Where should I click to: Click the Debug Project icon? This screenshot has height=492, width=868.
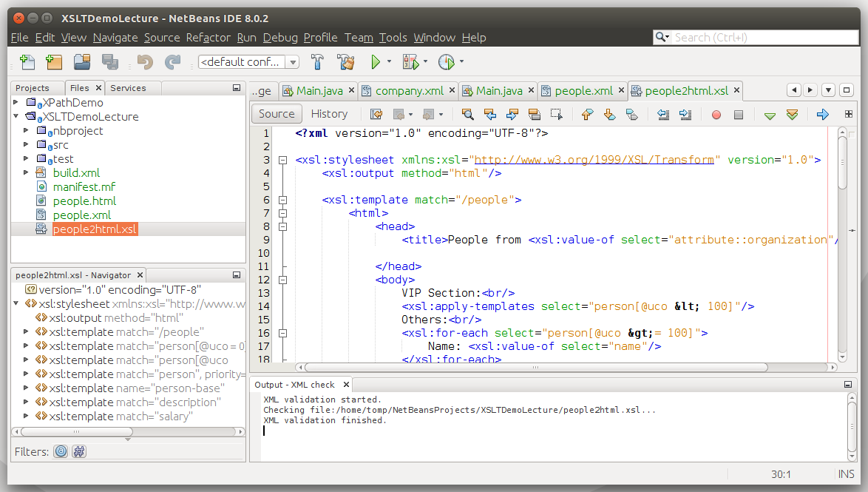coord(411,61)
